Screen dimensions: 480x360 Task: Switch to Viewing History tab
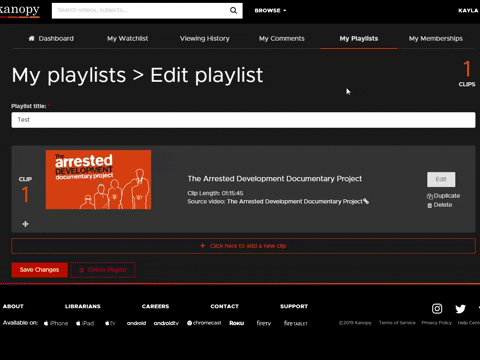coord(205,38)
